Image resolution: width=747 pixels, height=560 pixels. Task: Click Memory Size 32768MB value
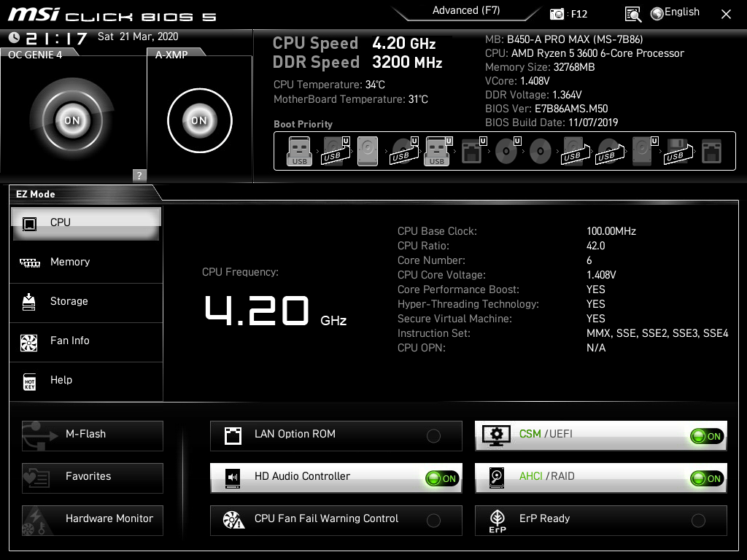pyautogui.click(x=573, y=67)
